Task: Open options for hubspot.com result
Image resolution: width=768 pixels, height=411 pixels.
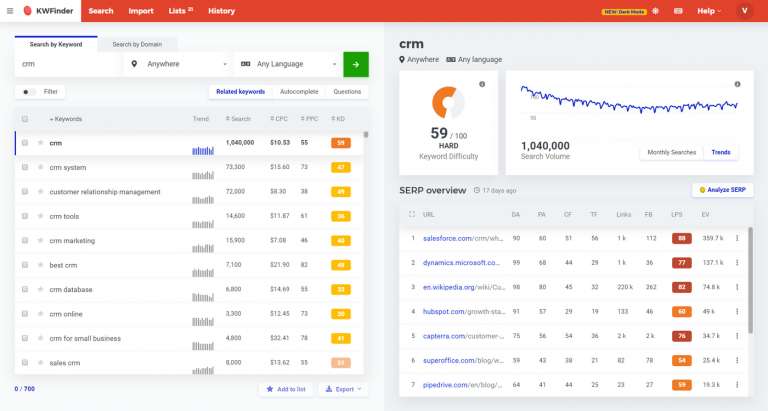Action: (x=737, y=312)
